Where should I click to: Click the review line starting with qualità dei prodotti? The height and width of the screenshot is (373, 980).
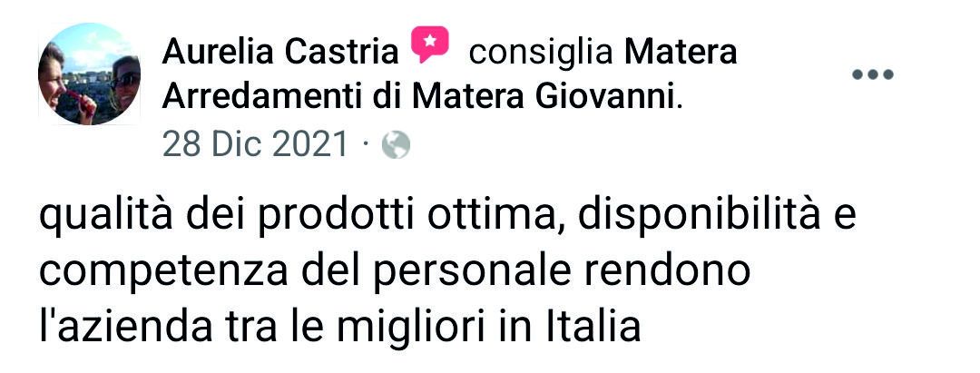447,217
